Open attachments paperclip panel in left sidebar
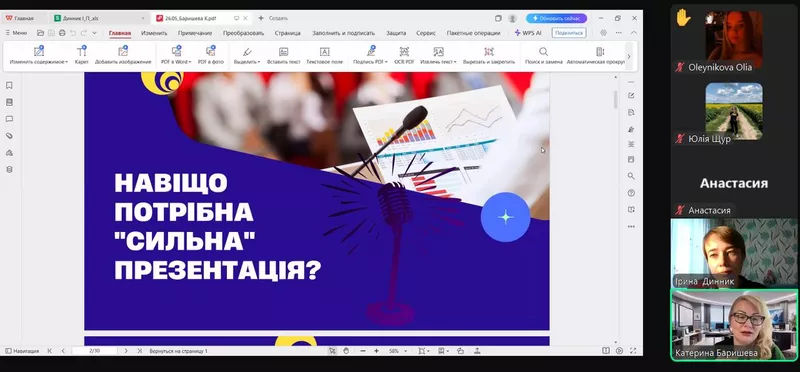The height and width of the screenshot is (372, 800). 9,136
